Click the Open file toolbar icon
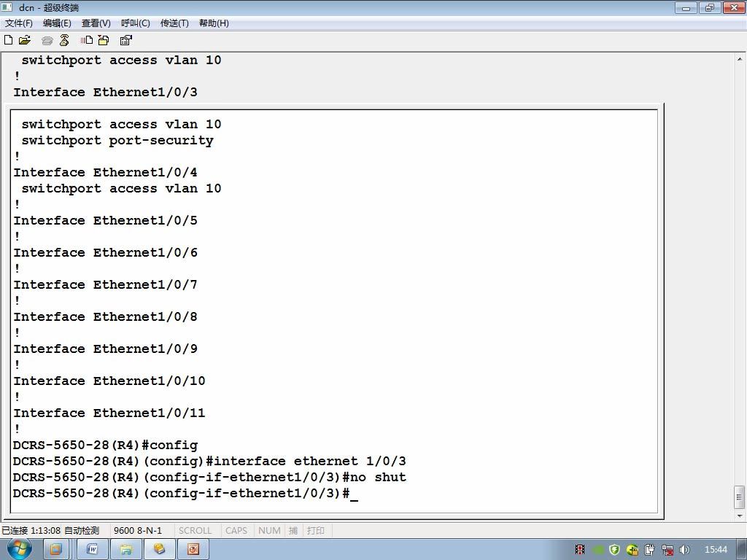 point(25,40)
